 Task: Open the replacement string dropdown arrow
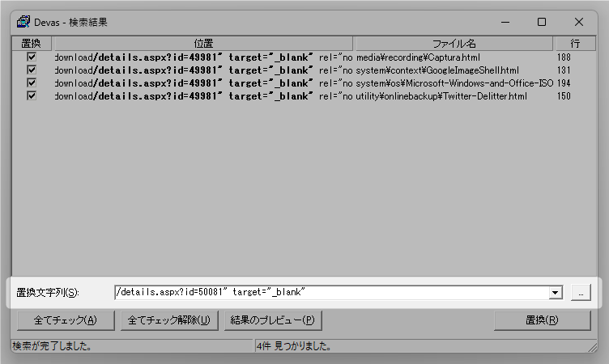tap(556, 293)
